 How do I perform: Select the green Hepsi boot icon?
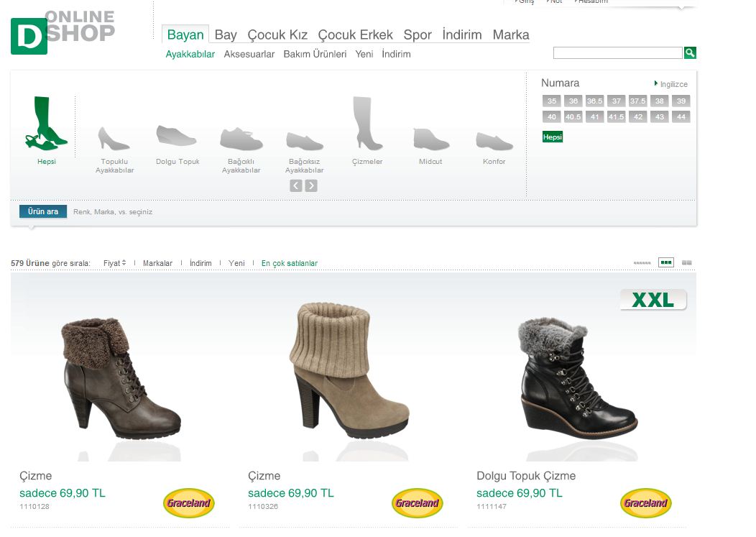[x=47, y=122]
